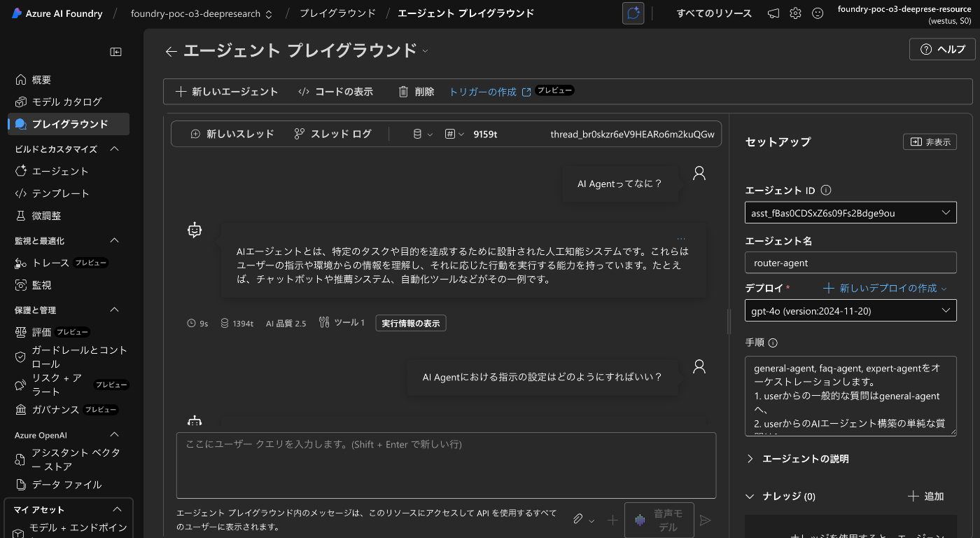The height and width of the screenshot is (538, 980).
Task: Collapse the left sidebar panel icon
Action: (116, 52)
